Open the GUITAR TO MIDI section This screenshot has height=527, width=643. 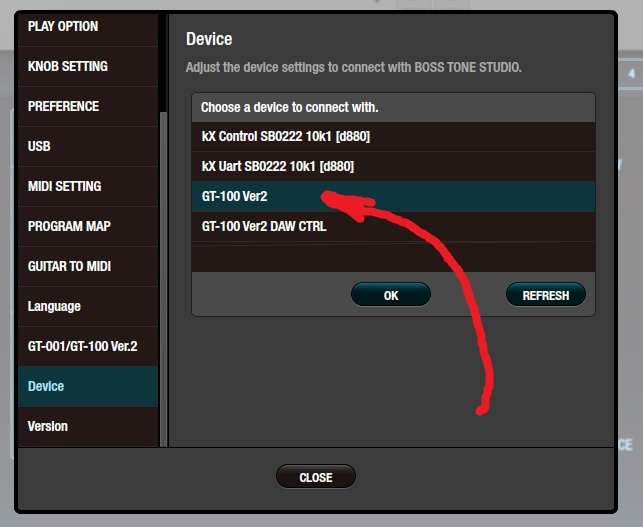coord(88,266)
